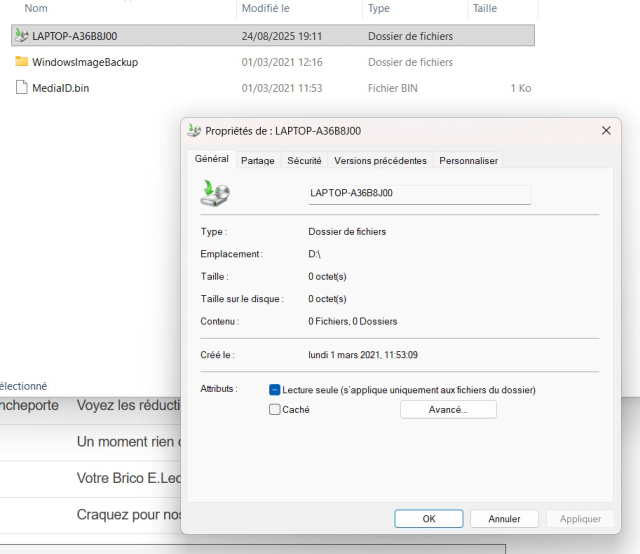Toggle the Lecture seule checkbox

coord(275,390)
